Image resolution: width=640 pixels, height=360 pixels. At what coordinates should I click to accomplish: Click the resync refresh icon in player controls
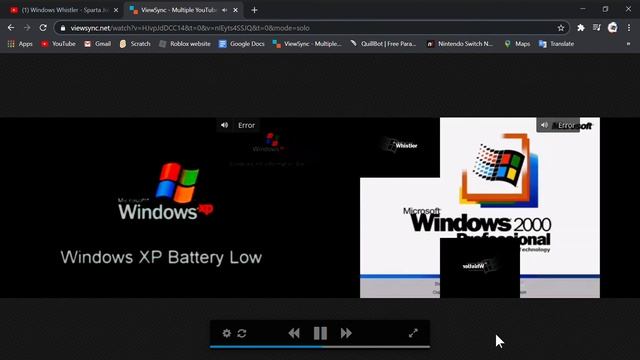[242, 333]
